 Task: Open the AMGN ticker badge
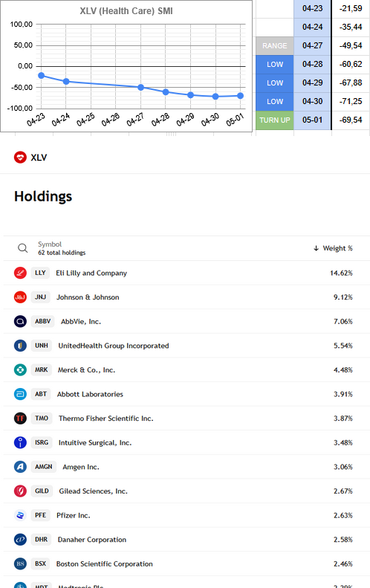coord(44,467)
